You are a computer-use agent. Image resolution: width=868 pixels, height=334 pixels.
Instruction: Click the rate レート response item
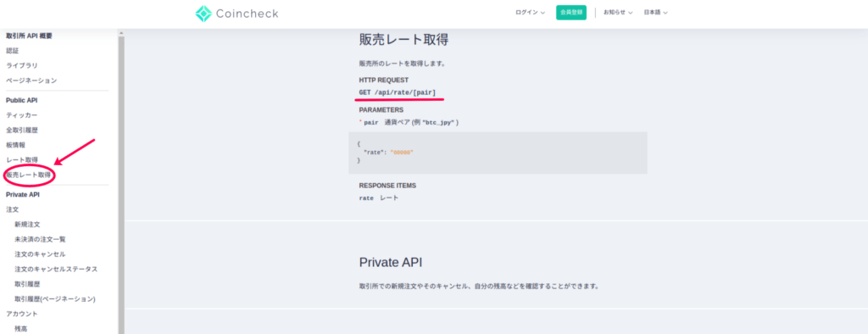379,198
